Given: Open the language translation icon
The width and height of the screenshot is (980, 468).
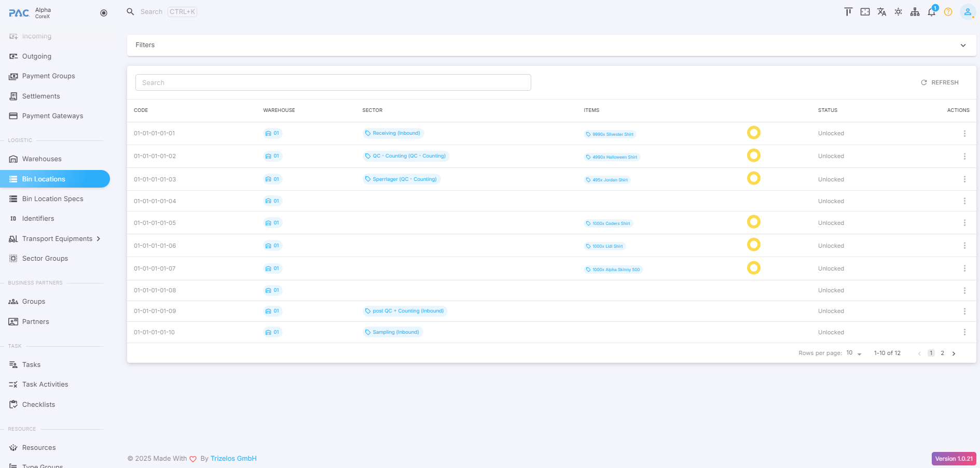Looking at the screenshot, I should [x=881, y=12].
